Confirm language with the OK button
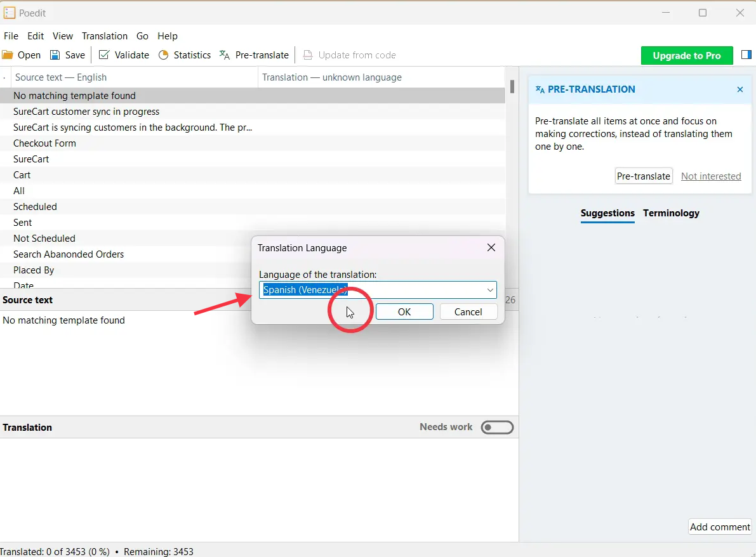Viewport: 756px width, 557px height. pyautogui.click(x=404, y=311)
